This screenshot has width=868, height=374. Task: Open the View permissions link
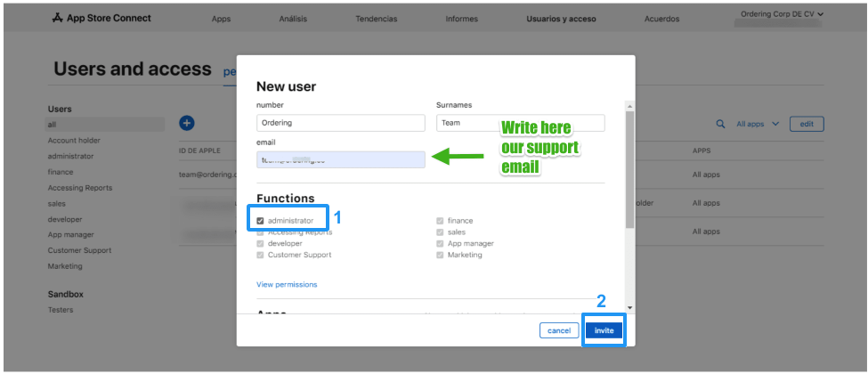tap(287, 284)
